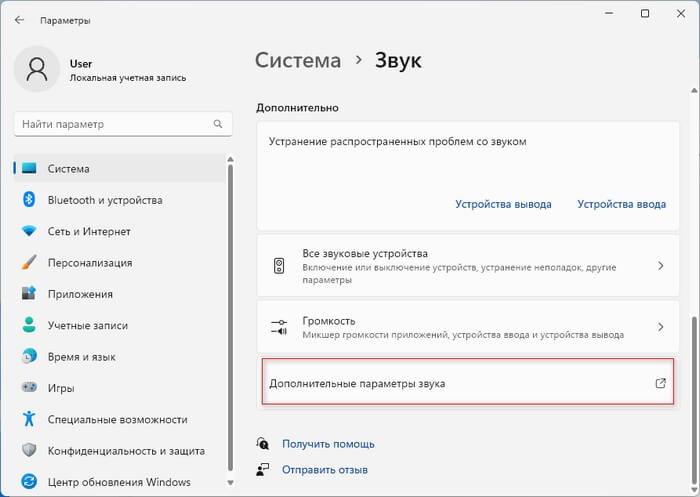Click the paintbrush icon for Персонализация
The height and width of the screenshot is (497, 700).
pos(29,263)
